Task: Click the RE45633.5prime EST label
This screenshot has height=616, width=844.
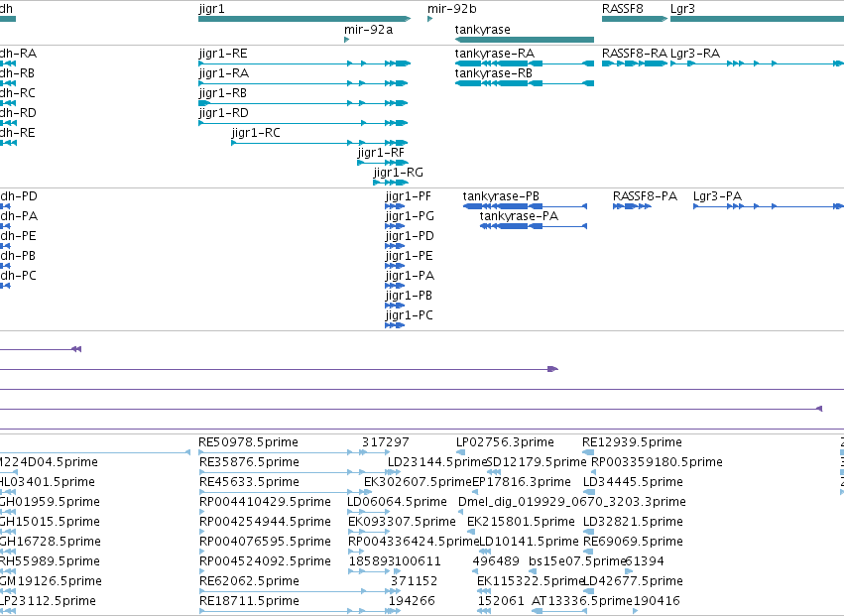Action: point(249,482)
